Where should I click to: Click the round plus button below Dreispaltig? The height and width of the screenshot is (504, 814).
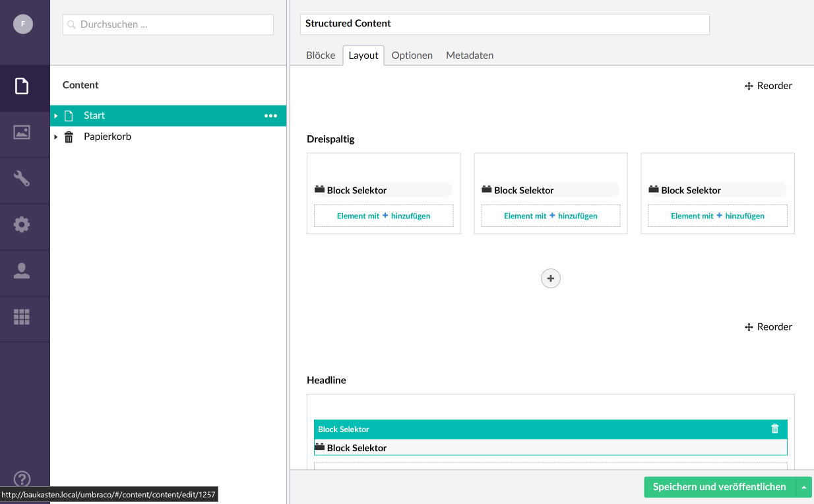[x=551, y=278]
